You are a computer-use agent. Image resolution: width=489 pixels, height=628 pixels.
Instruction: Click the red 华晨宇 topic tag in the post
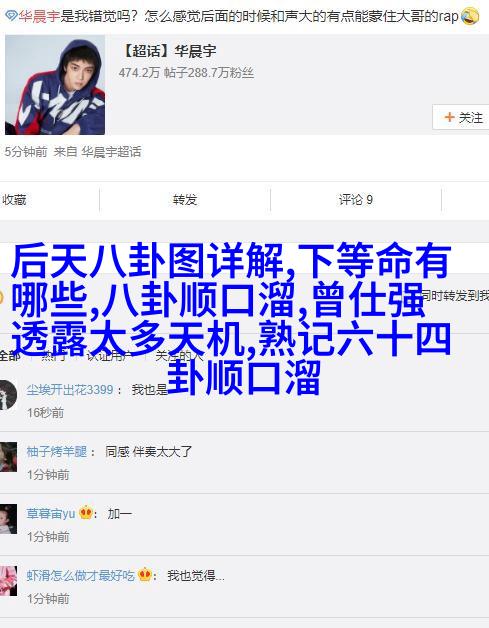(x=39, y=16)
